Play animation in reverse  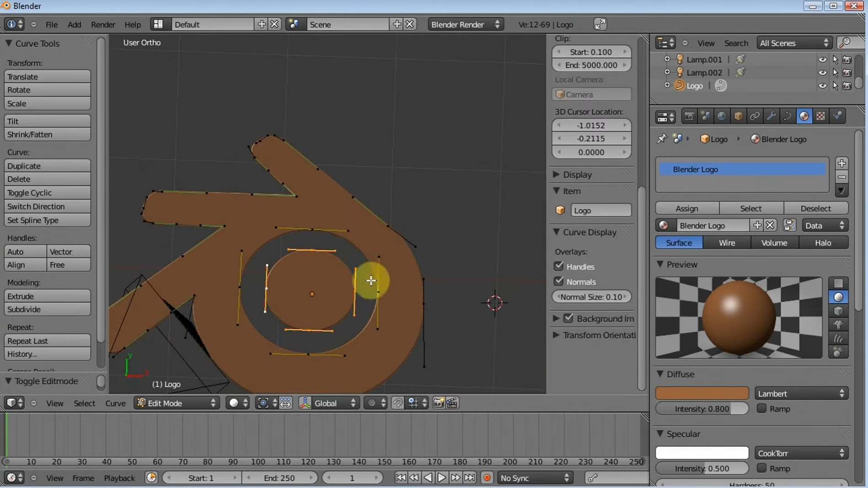(428, 478)
